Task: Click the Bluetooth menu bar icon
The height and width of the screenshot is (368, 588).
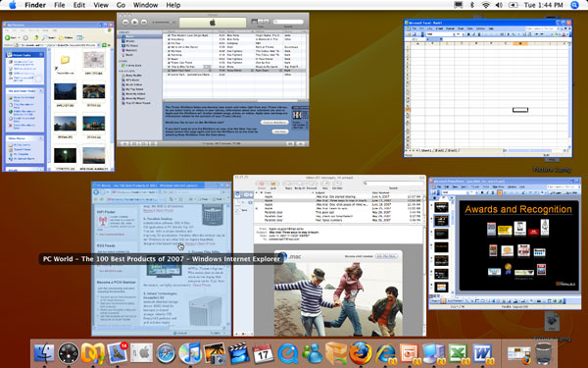Action: [472, 5]
